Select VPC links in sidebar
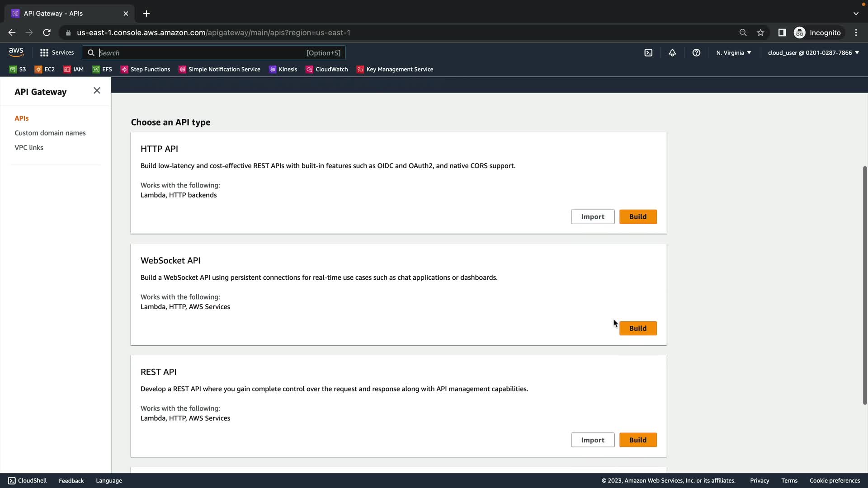 (29, 148)
